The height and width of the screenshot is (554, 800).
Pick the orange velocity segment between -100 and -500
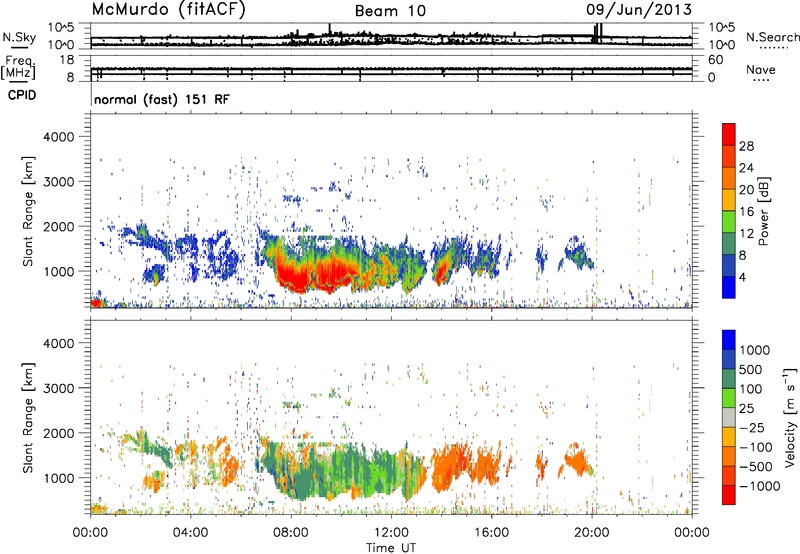coord(729,457)
